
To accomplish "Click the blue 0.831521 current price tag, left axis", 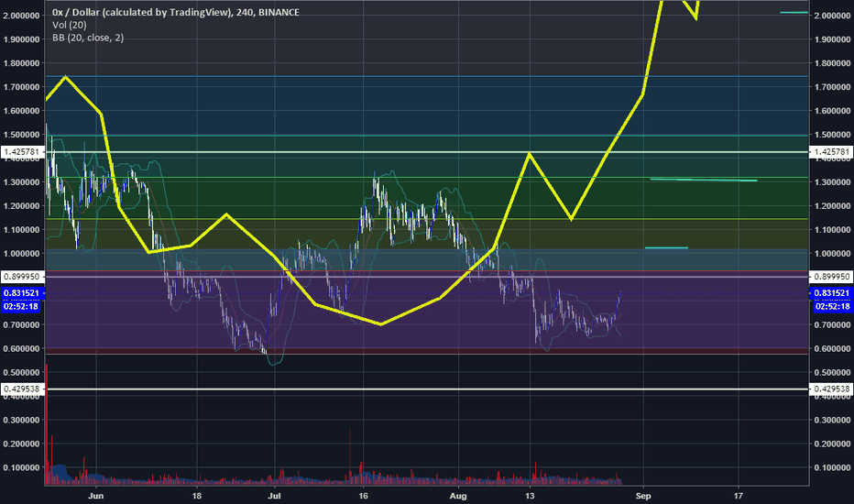I will [x=21, y=293].
